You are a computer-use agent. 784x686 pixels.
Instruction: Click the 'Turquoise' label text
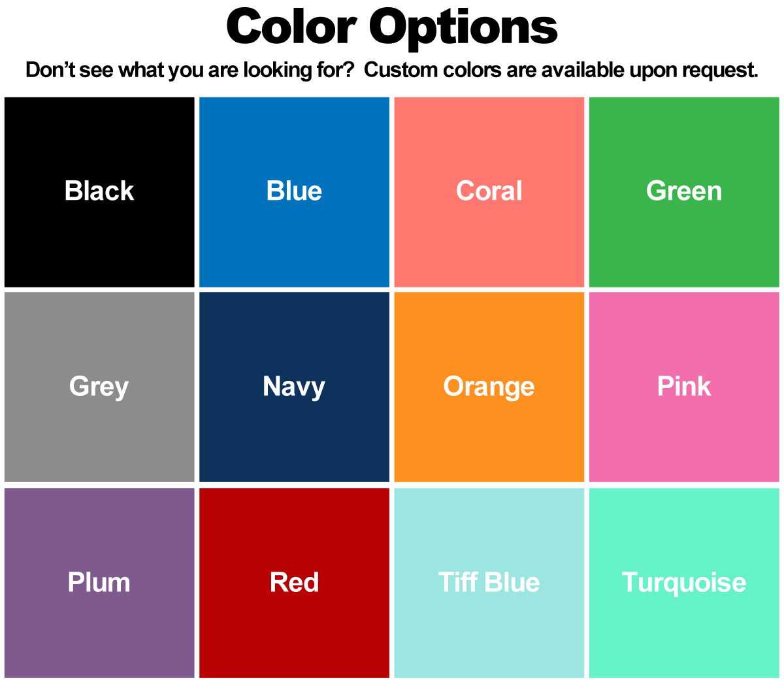click(684, 582)
